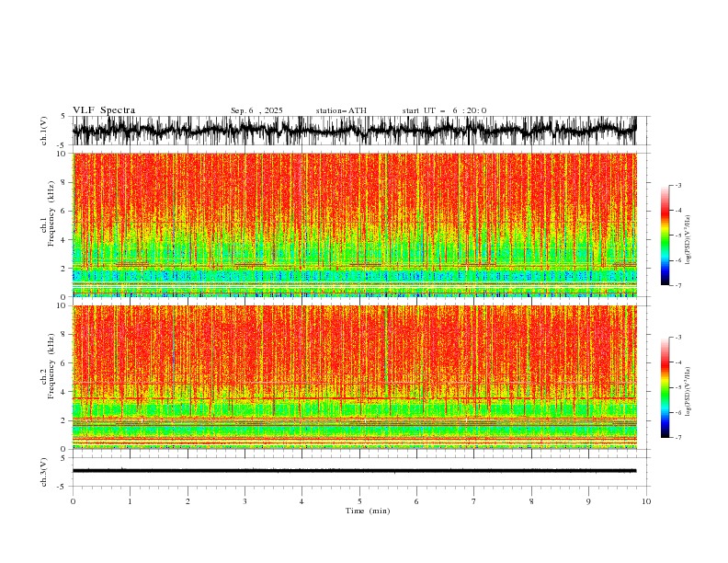Click the 'Time (min)' axis label
Viewport: 728px width, 563px height.
tap(368, 511)
